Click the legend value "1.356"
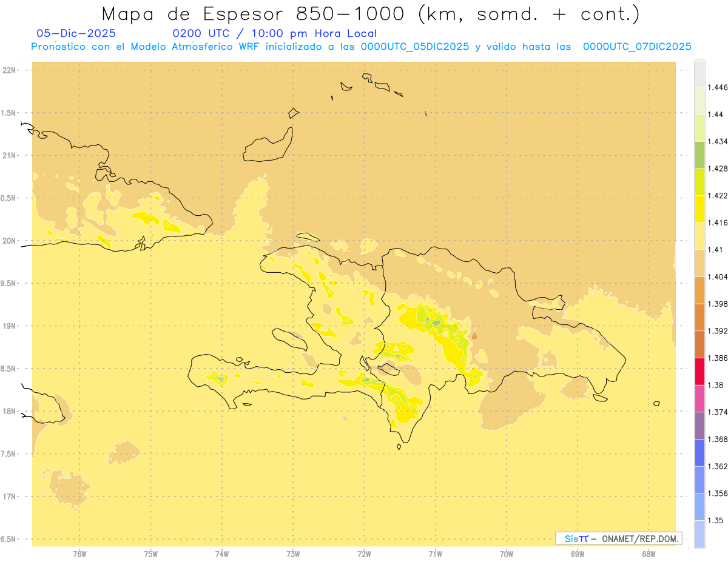 pyautogui.click(x=717, y=493)
